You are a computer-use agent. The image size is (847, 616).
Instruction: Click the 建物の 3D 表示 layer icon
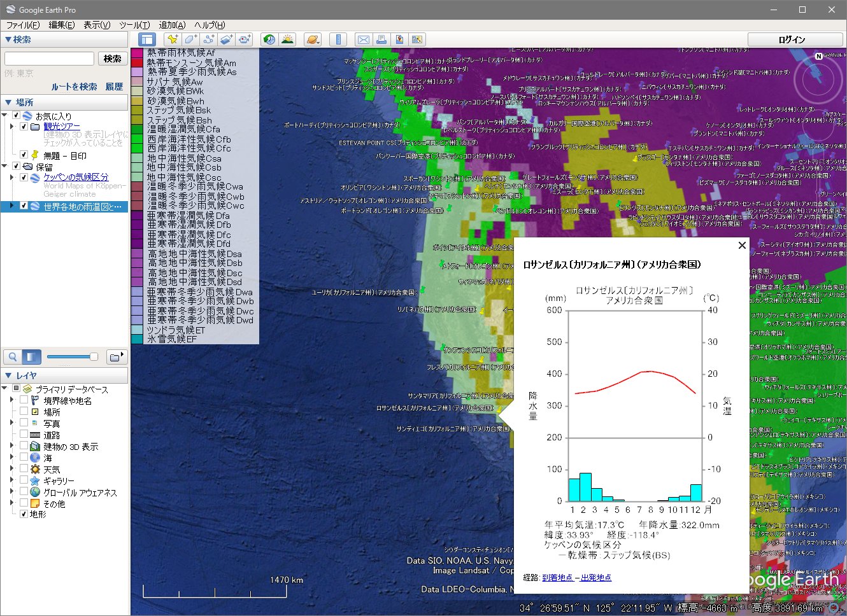tap(35, 446)
